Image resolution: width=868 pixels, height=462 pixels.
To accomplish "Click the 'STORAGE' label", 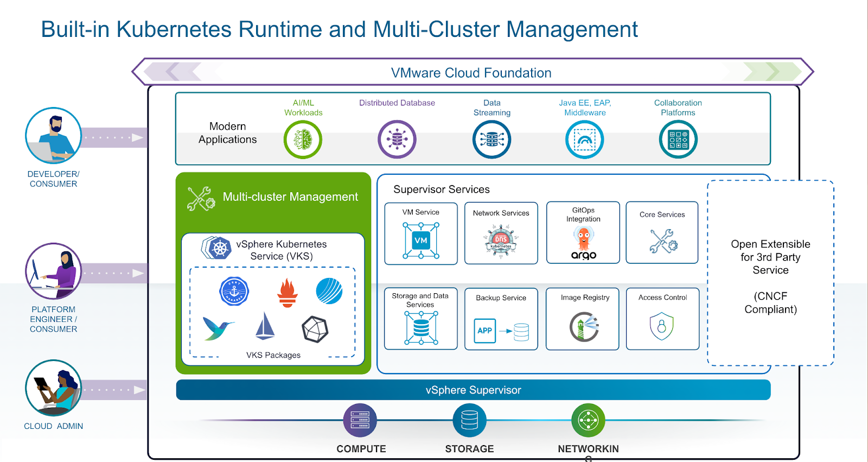I will pos(470,449).
